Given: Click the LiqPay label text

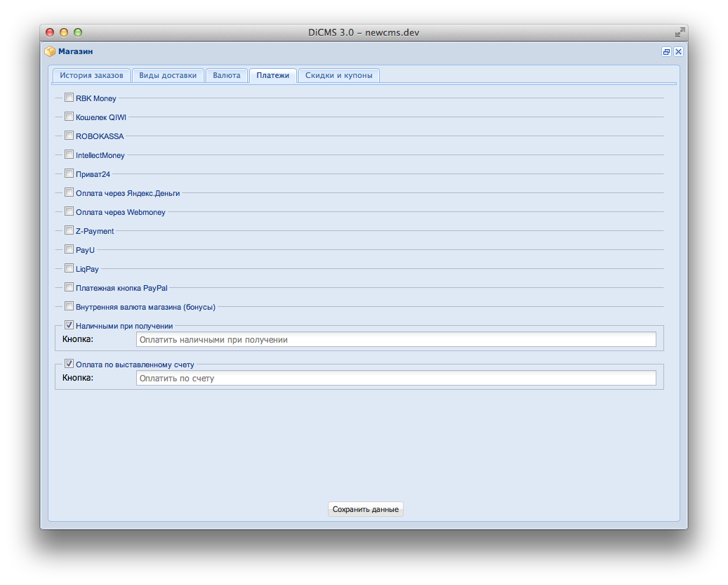Looking at the screenshot, I should pos(87,269).
